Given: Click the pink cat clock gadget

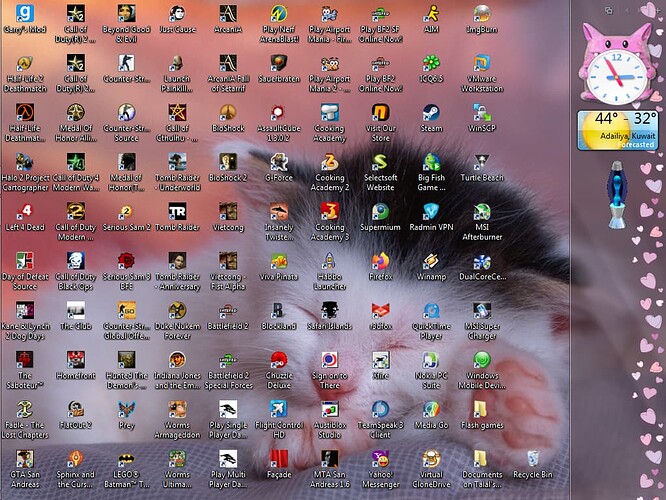Looking at the screenshot, I should click(x=617, y=65).
